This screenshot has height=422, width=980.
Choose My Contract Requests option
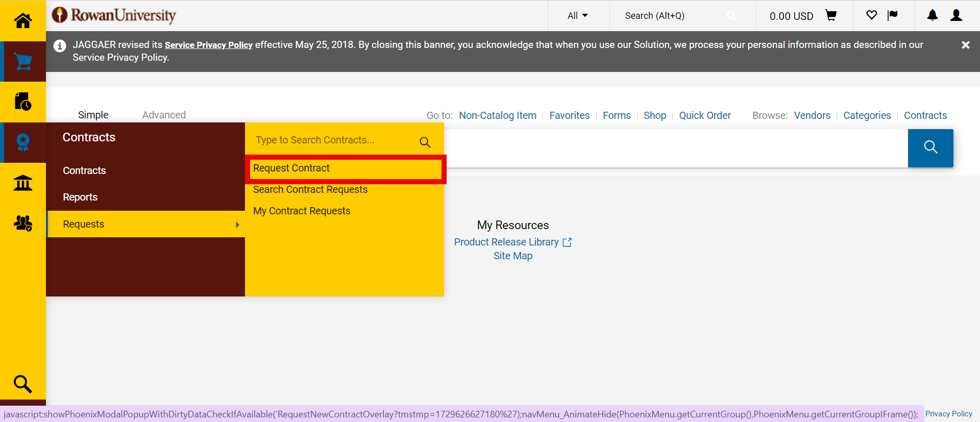click(302, 211)
